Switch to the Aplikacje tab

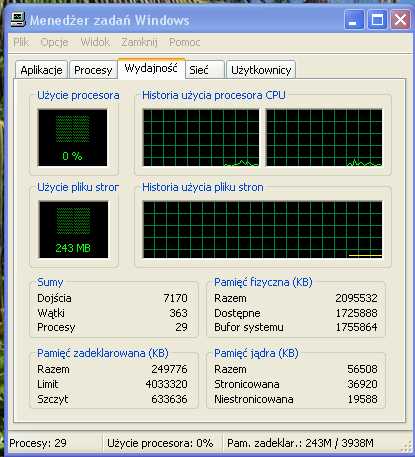click(41, 70)
